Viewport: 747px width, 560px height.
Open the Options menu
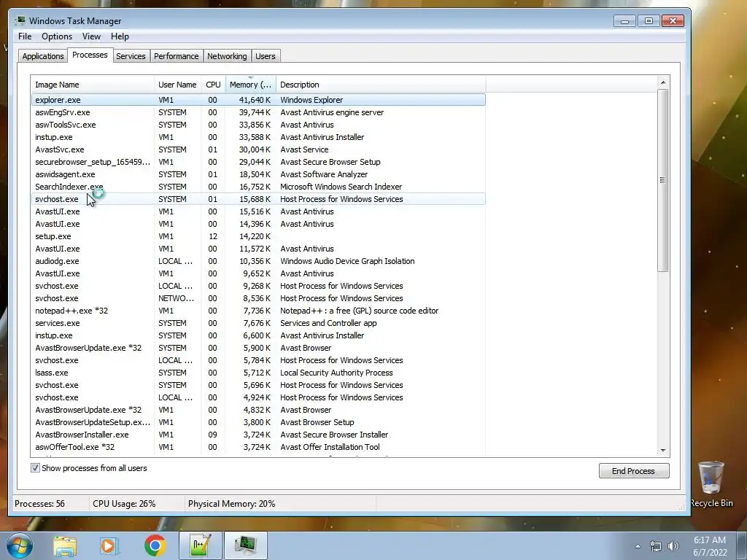(57, 36)
